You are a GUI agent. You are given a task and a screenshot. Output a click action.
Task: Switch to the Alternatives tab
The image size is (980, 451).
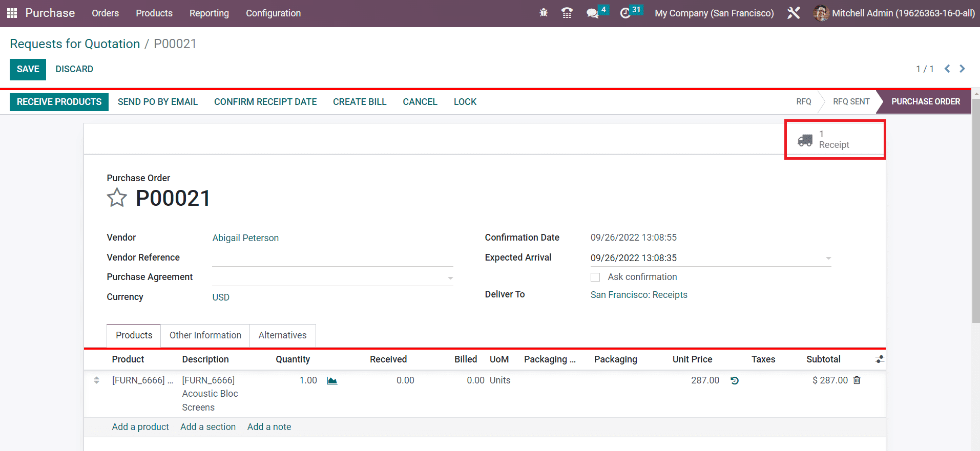pos(282,335)
